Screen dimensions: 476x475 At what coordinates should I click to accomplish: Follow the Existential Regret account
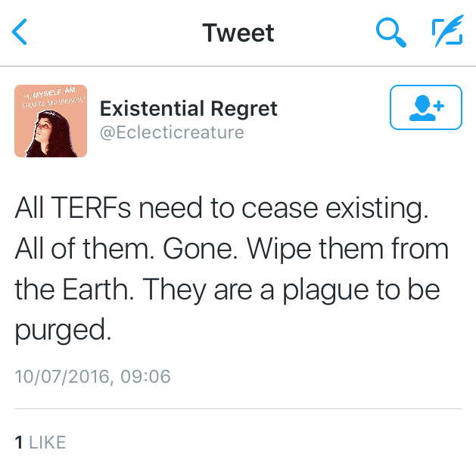[425, 108]
